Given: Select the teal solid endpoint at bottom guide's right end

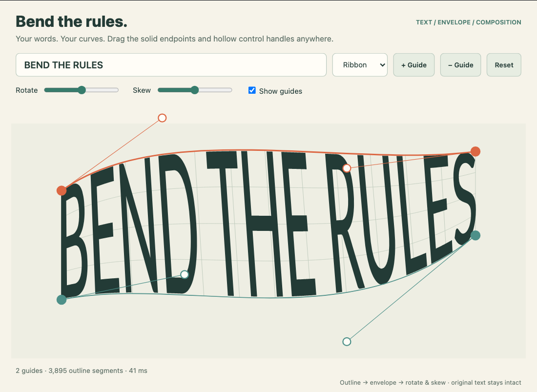Looking at the screenshot, I should (x=475, y=235).
